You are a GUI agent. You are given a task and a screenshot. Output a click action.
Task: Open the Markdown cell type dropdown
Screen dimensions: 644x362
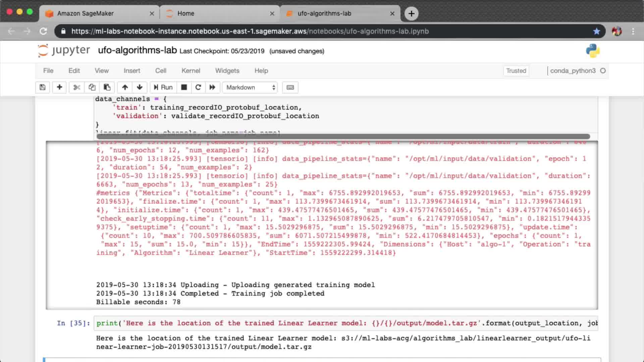250,87
